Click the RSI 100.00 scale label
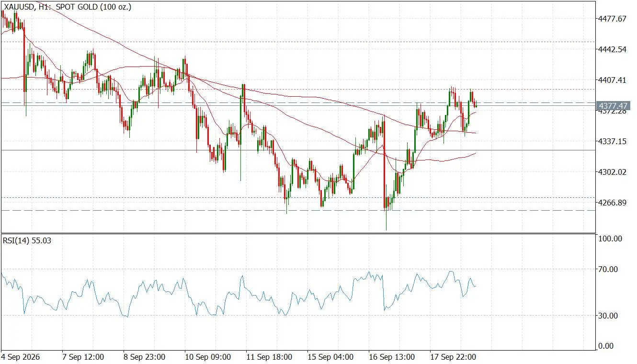 [x=610, y=239]
